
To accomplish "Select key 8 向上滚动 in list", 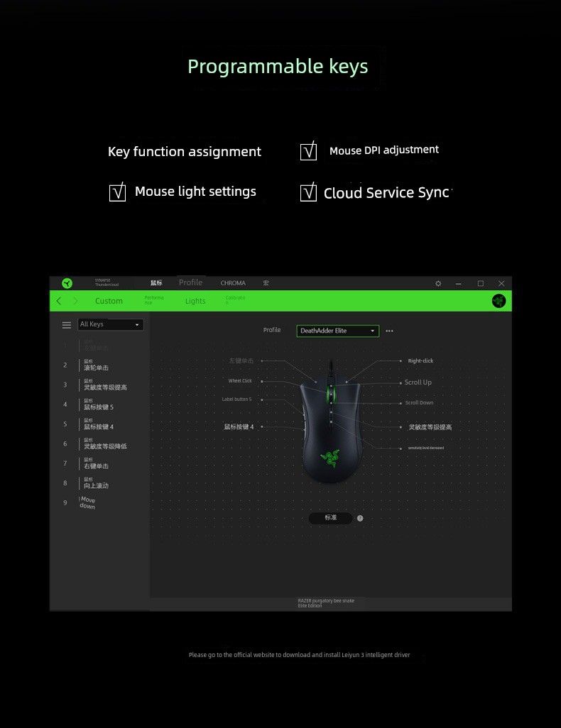I will (x=97, y=483).
